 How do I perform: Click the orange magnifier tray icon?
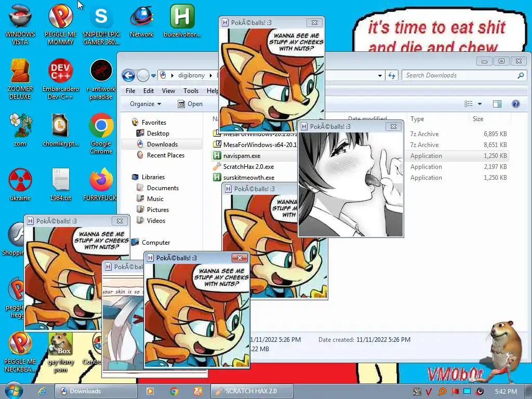tap(442, 392)
